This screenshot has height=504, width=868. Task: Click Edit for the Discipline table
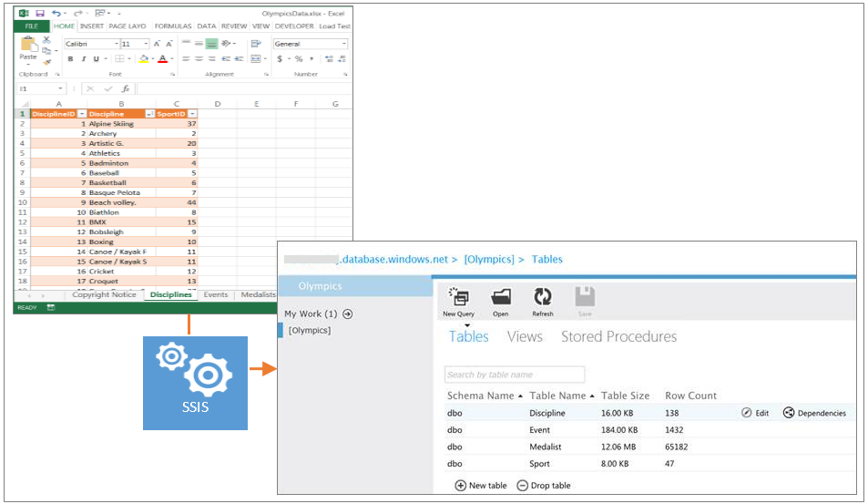(755, 413)
